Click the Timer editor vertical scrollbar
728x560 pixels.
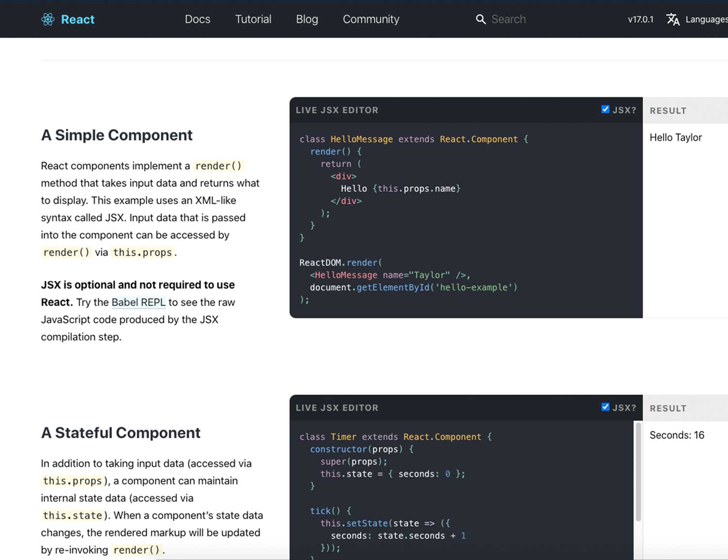click(x=638, y=472)
